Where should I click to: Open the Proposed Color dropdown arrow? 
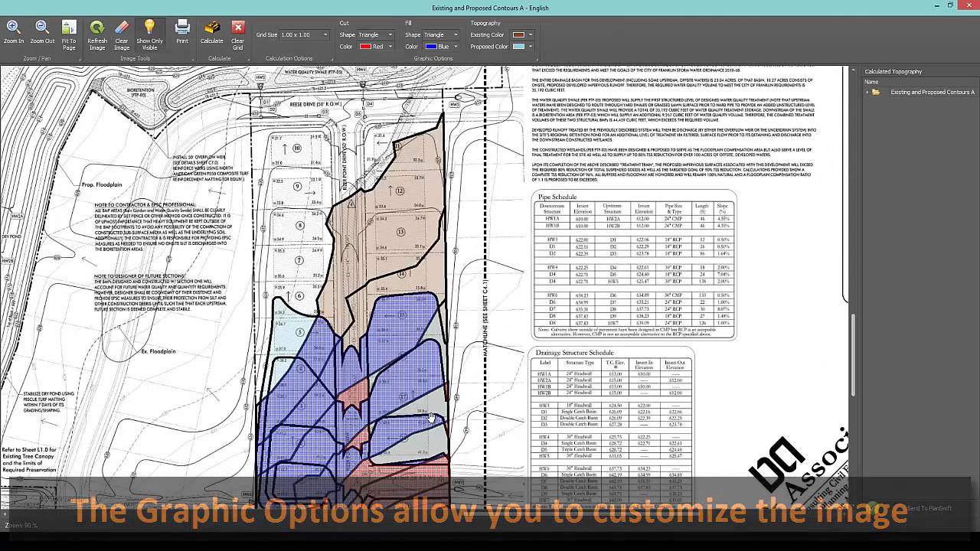[x=531, y=47]
